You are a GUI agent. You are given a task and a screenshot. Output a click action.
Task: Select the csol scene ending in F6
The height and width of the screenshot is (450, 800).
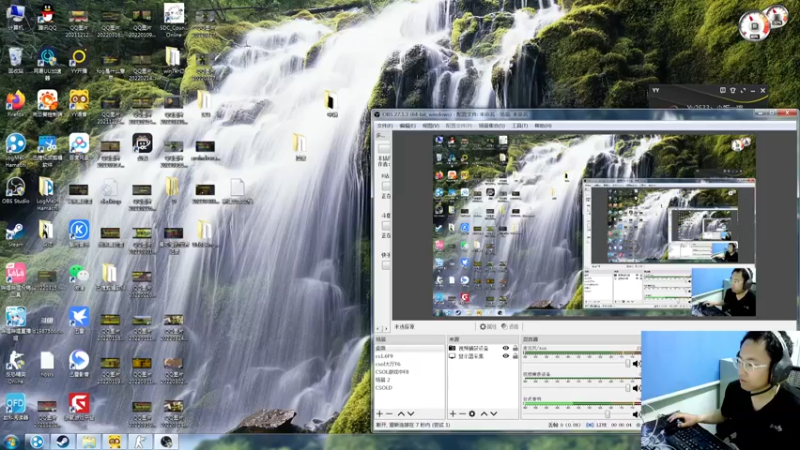pos(409,364)
